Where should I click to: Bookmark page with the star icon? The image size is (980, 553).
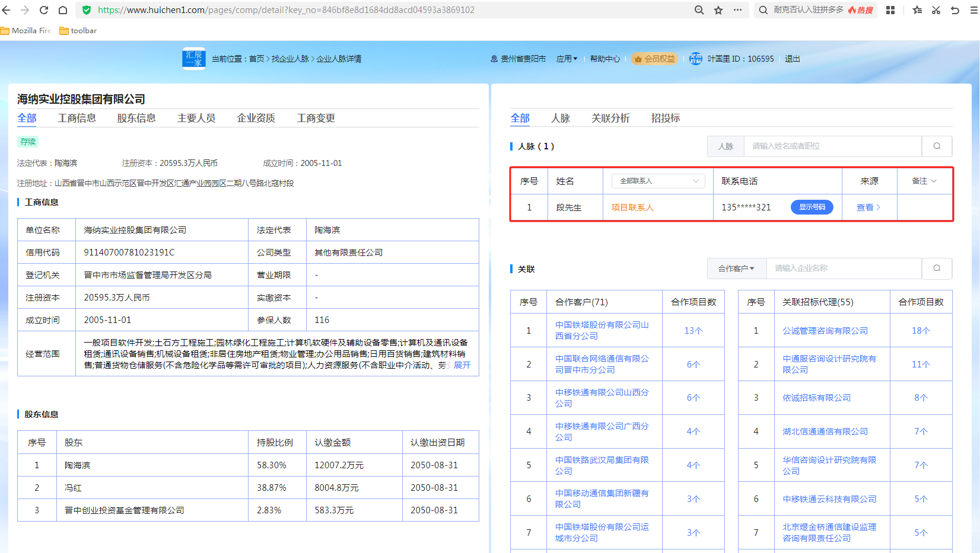[718, 10]
